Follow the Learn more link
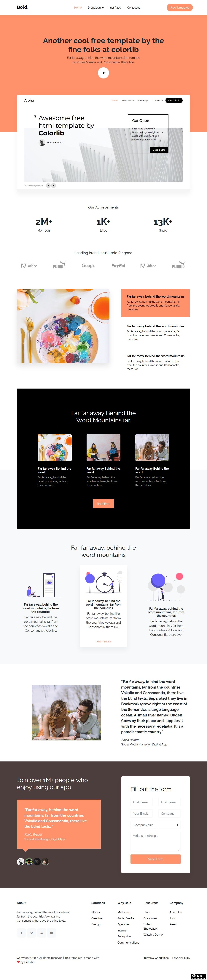The width and height of the screenshot is (207, 980). 103,641
